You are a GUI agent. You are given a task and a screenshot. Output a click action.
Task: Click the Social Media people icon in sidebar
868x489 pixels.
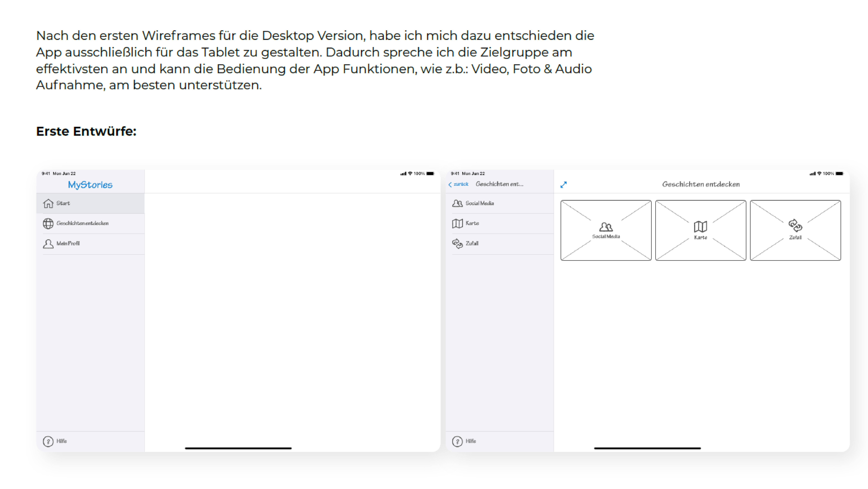457,203
